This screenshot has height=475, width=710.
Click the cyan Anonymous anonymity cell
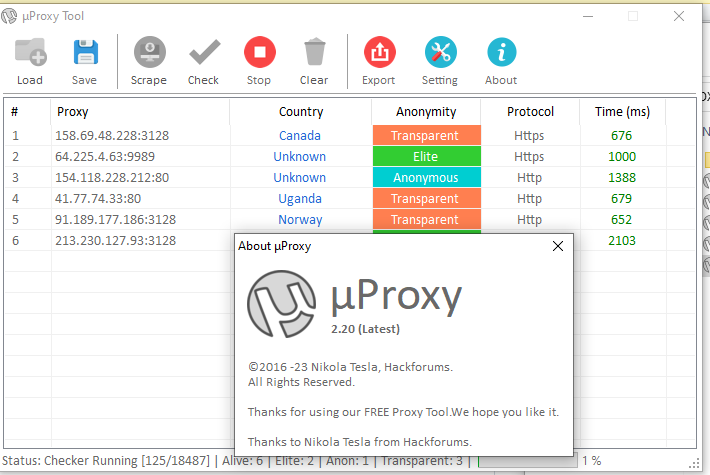pos(426,178)
